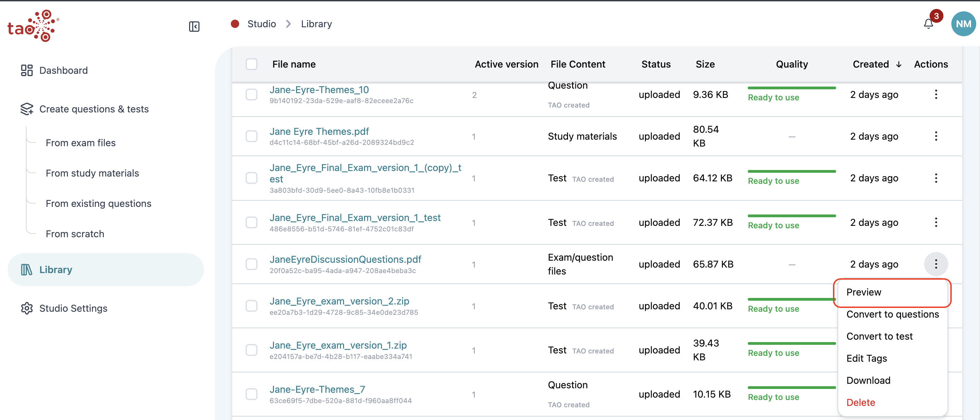Click the red Studio dot icon
980x420 pixels.
point(235,24)
